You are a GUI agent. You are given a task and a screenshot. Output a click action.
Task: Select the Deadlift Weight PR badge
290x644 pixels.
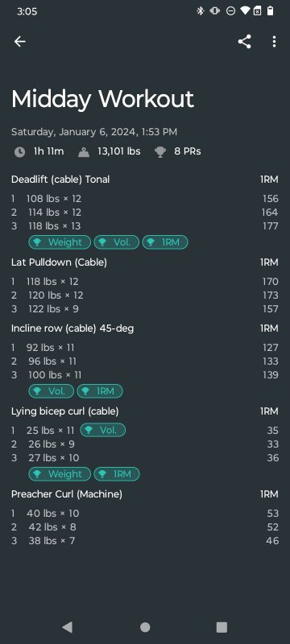point(60,242)
